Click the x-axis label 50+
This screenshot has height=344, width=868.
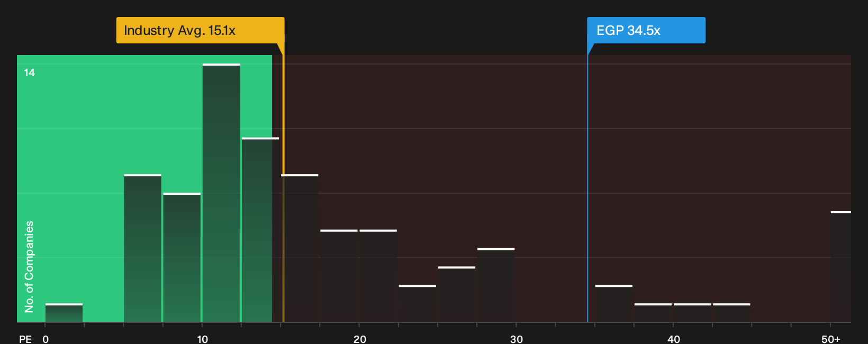click(831, 339)
